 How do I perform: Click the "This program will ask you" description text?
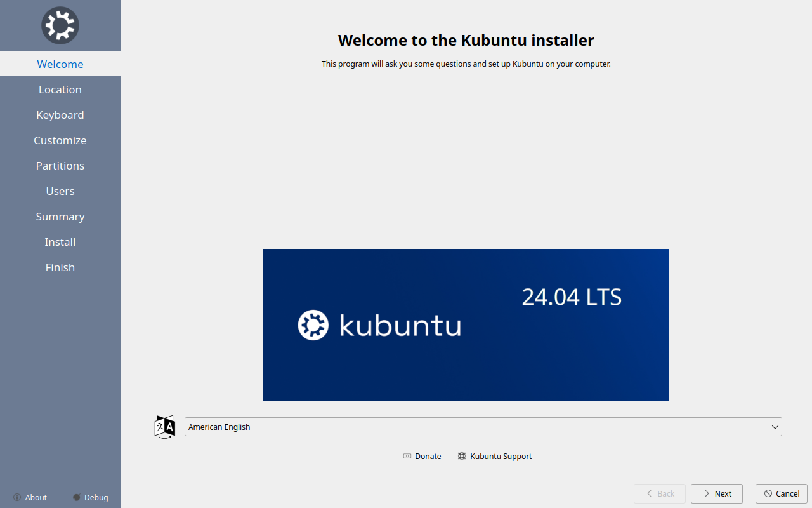pyautogui.click(x=466, y=63)
